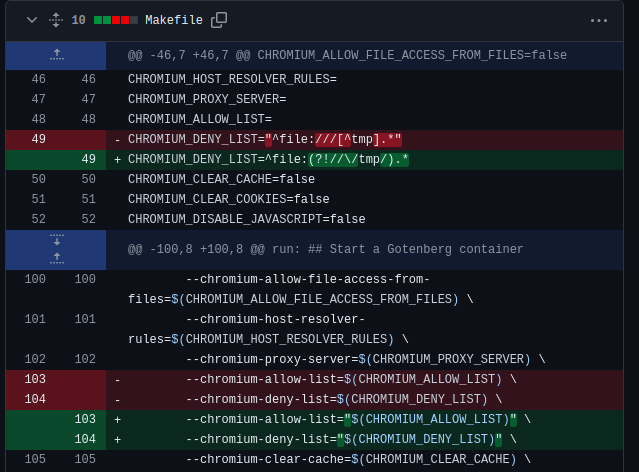Viewport: 639px width, 472px height.
Task: Click the CHROMIUM_DISABLE_JAVASCRIPT=false line
Action: [246, 219]
